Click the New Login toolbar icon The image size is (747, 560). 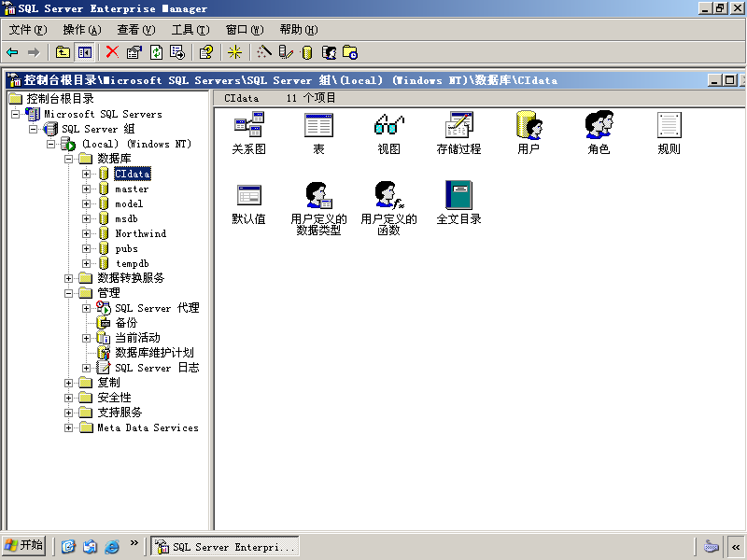click(x=330, y=52)
